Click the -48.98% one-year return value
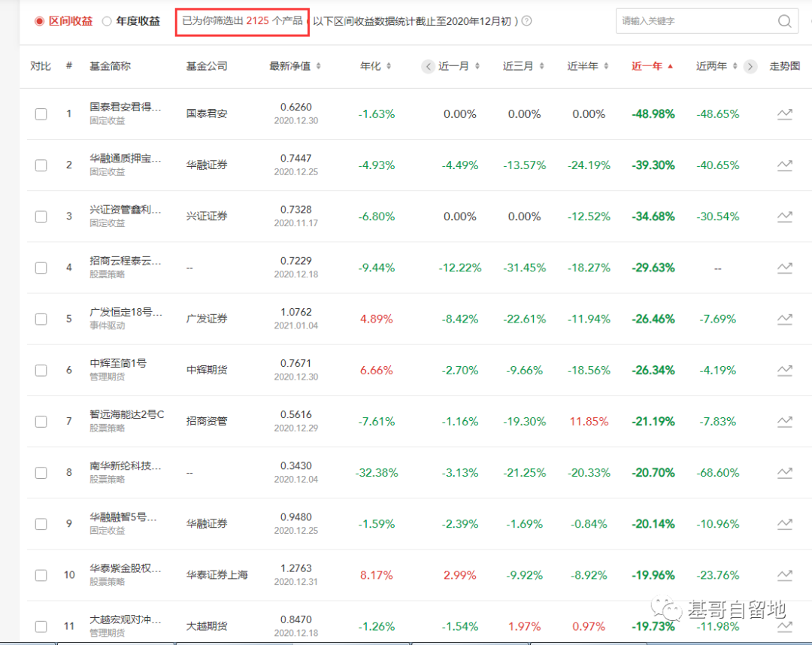Screen dimensions: 812x645 (x=653, y=114)
